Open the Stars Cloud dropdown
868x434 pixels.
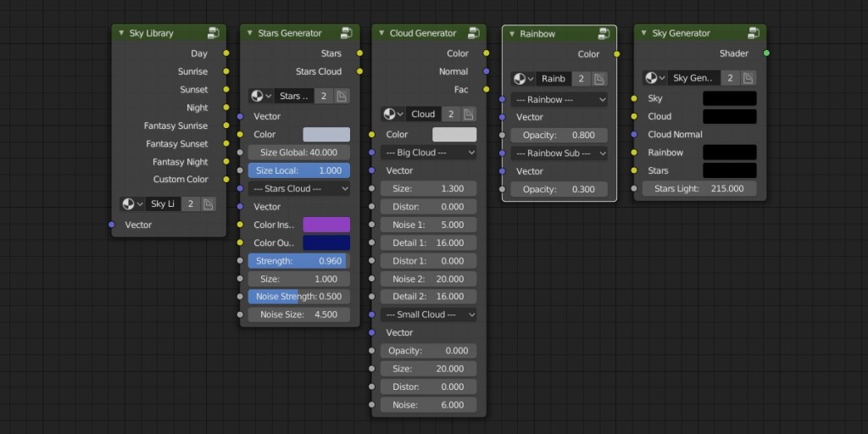coord(298,188)
